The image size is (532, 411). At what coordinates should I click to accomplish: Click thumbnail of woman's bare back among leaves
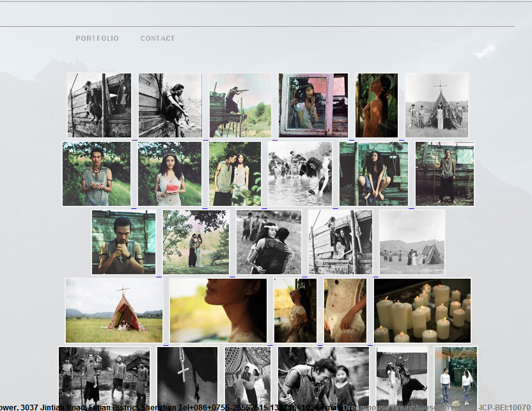point(377,105)
